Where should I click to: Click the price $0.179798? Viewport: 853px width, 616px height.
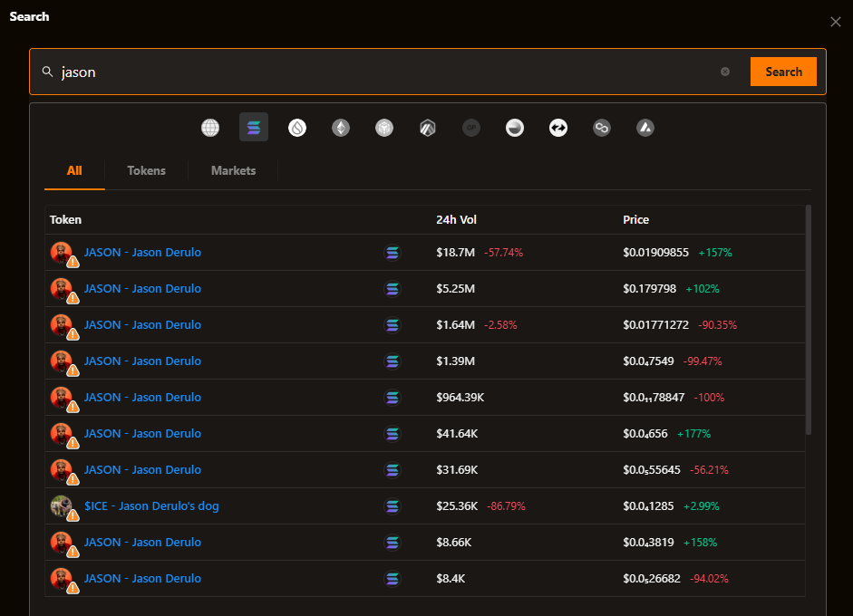[x=650, y=289]
